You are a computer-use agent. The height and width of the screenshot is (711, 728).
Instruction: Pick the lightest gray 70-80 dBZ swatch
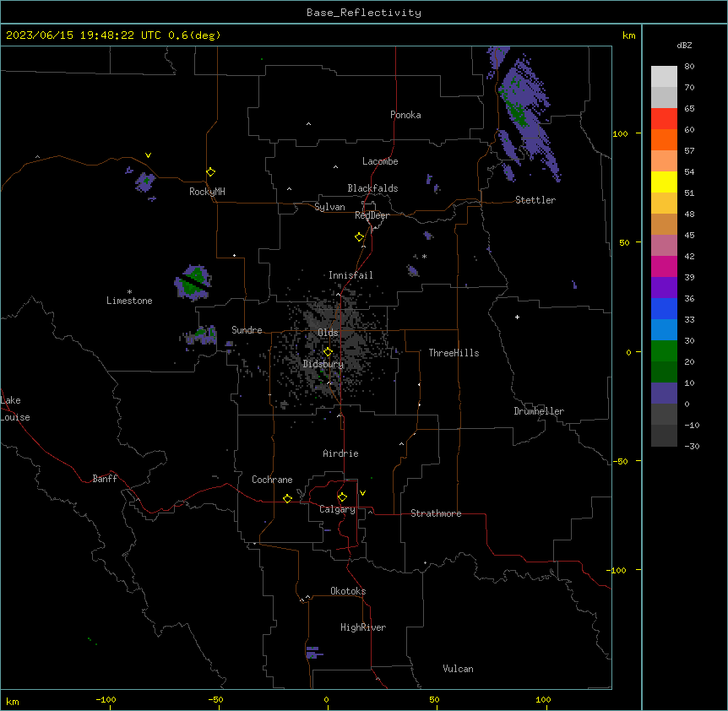(x=664, y=77)
